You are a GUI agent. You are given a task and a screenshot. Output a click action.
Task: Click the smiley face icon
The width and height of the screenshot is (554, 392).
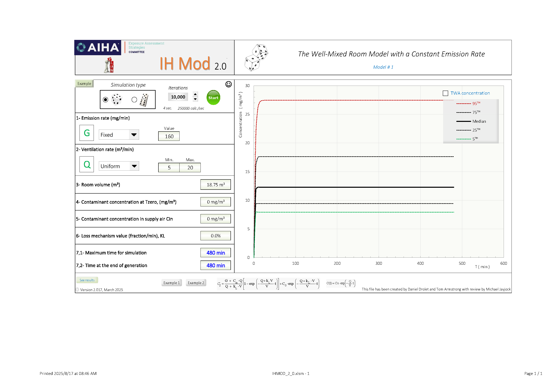(x=228, y=84)
